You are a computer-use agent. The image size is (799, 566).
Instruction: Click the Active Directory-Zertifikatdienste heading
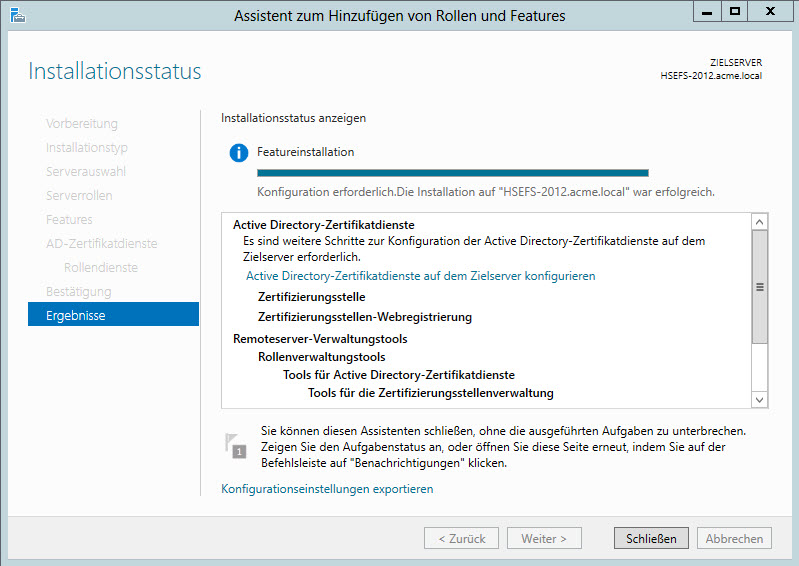[324, 225]
